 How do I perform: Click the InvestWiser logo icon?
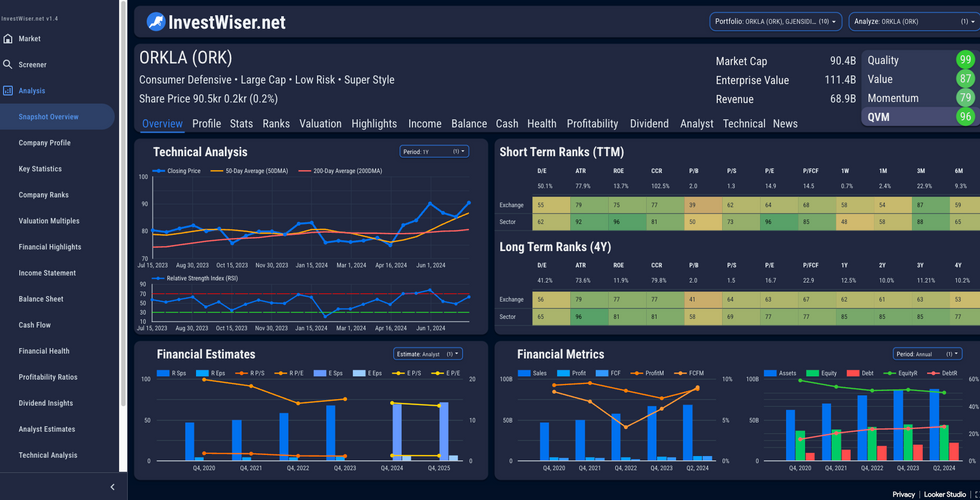click(156, 22)
